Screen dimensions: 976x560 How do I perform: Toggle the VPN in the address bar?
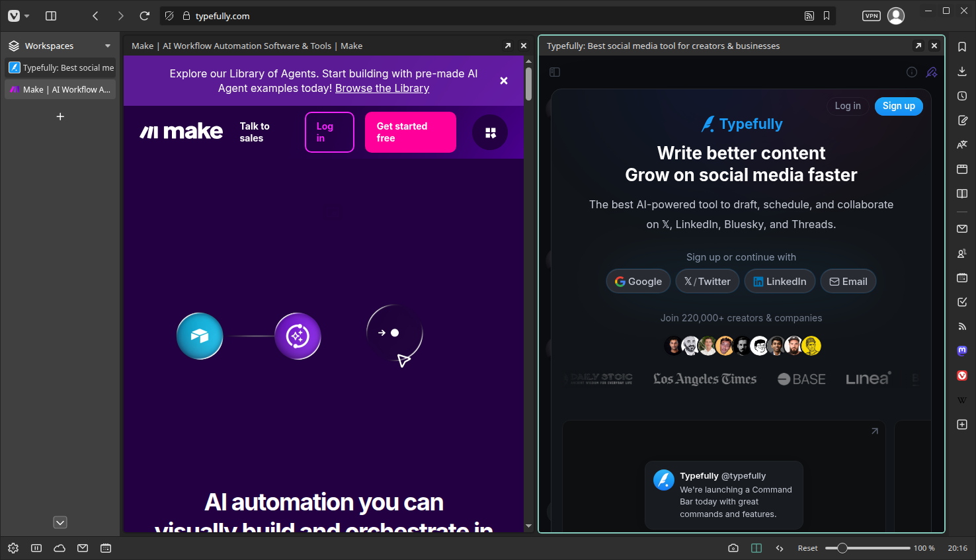tap(872, 16)
